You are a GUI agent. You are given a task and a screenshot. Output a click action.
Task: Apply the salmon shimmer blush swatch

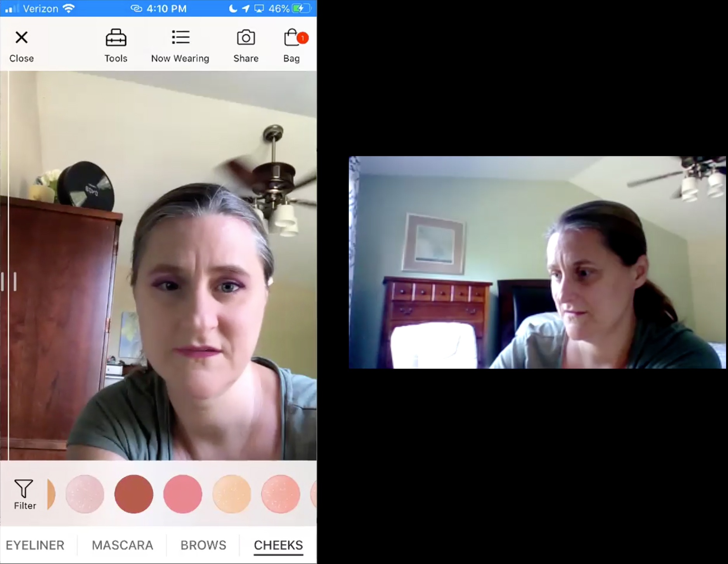(281, 494)
